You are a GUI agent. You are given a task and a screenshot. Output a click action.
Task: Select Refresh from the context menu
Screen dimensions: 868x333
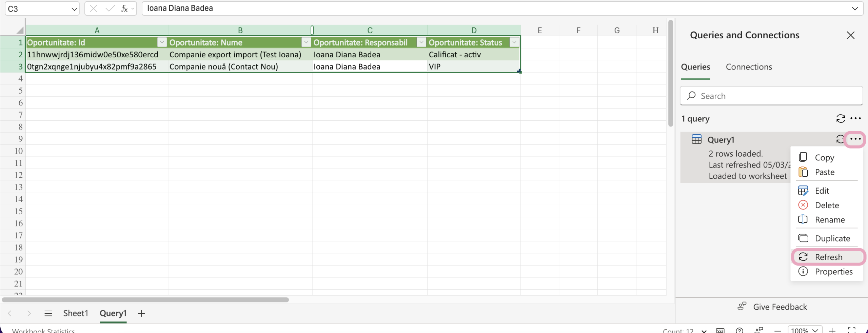(828, 257)
